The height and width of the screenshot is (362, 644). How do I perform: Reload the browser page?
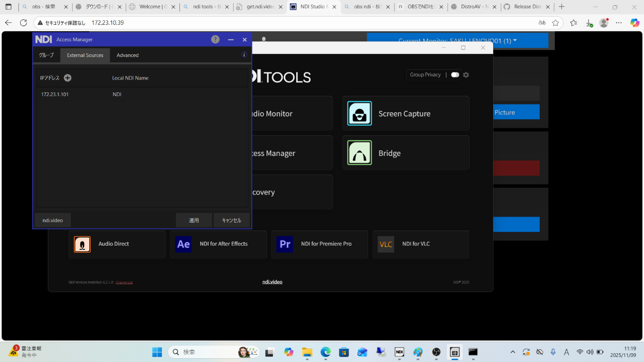[x=23, y=23]
